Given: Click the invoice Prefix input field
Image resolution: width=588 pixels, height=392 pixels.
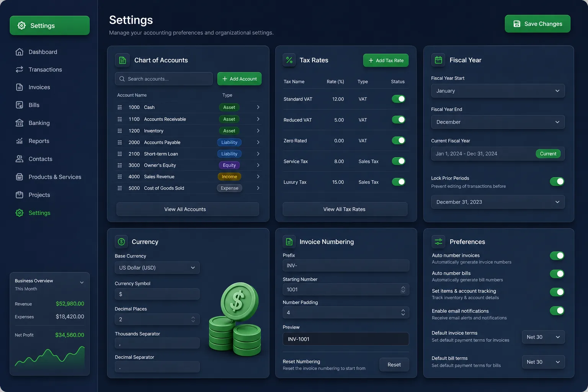Looking at the screenshot, I should tap(346, 265).
